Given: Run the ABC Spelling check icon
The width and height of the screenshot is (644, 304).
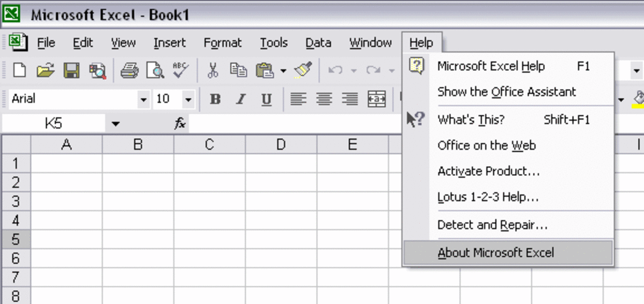Looking at the screenshot, I should (x=180, y=70).
